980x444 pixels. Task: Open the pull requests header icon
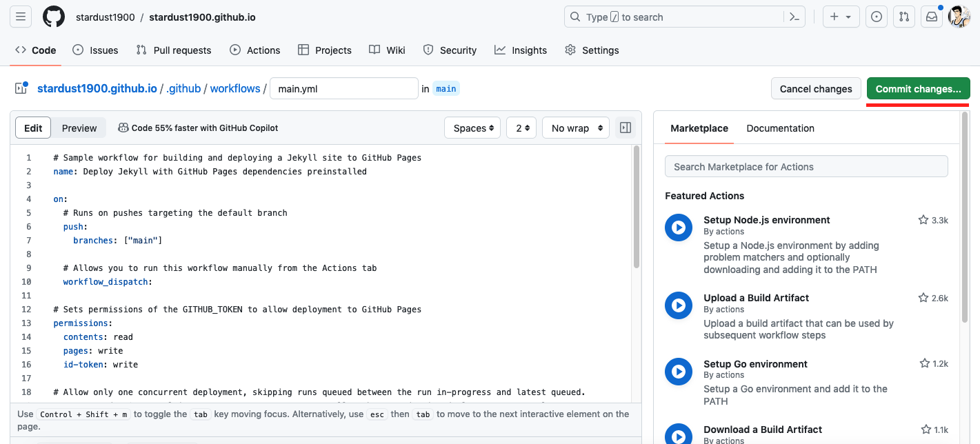(903, 17)
